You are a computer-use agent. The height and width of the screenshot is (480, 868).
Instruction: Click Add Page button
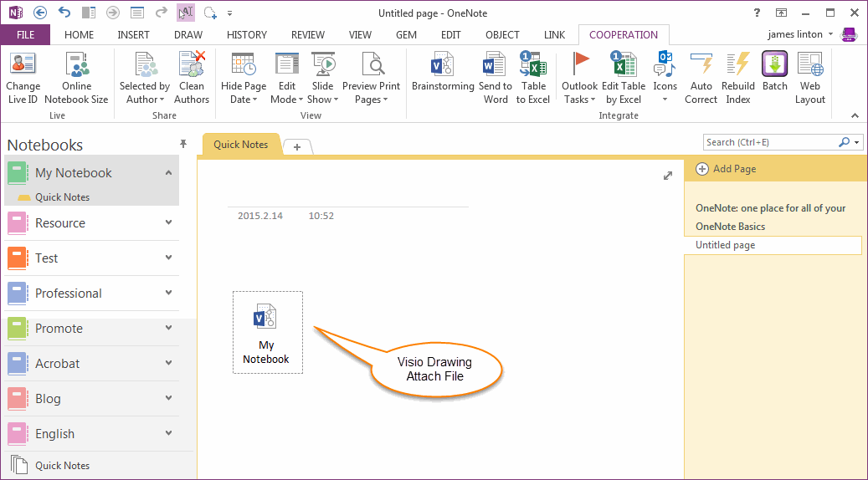tap(726, 169)
